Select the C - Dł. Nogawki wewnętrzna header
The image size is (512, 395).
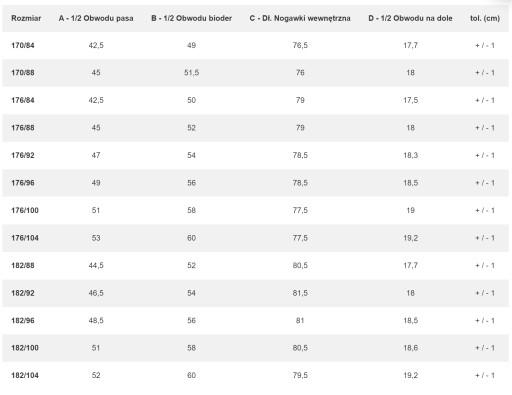tap(300, 18)
